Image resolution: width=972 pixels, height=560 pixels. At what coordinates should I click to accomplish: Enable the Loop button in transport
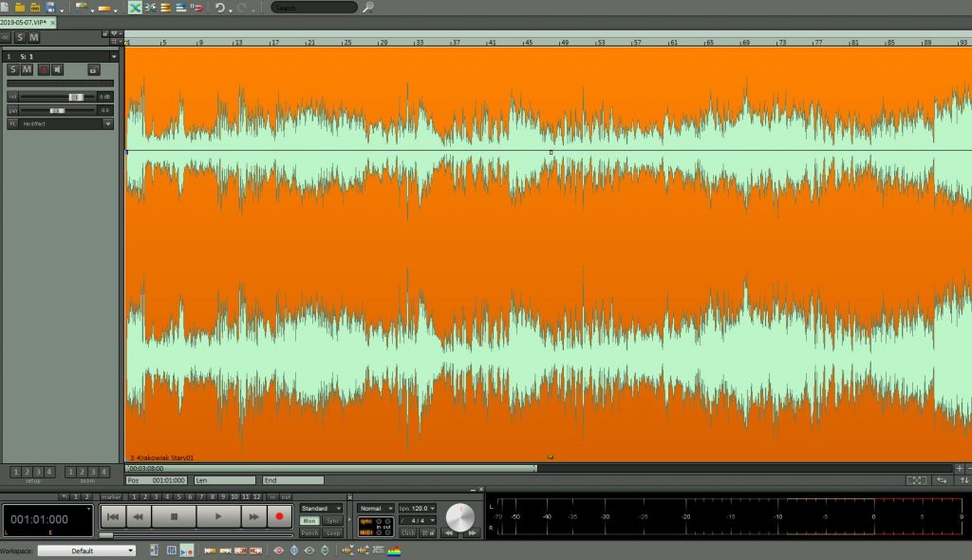(333, 532)
